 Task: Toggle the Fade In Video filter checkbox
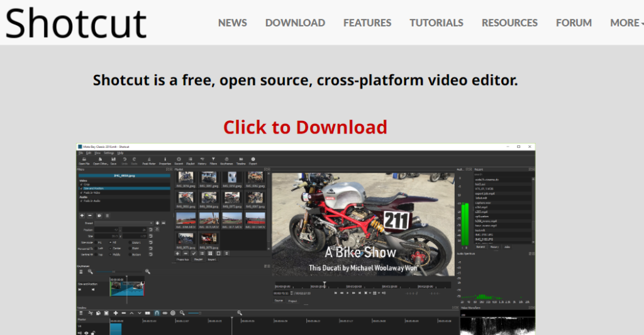click(x=81, y=193)
